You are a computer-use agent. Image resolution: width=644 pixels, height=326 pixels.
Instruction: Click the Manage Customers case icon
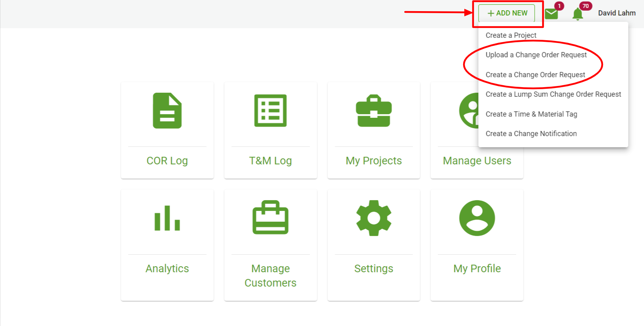click(270, 217)
